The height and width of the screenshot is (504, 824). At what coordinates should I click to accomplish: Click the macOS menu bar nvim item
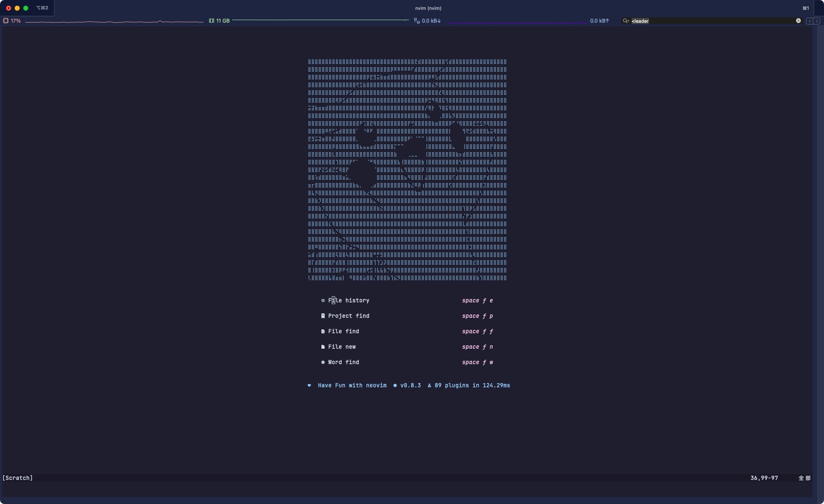point(427,8)
